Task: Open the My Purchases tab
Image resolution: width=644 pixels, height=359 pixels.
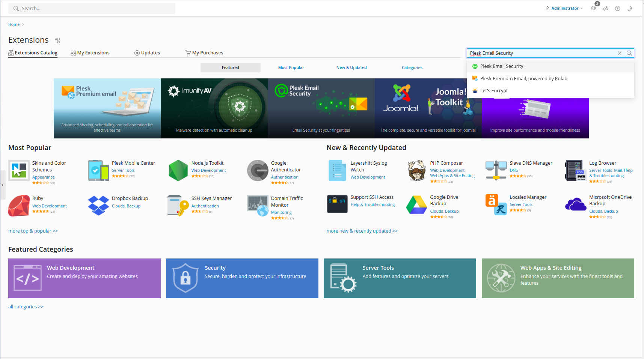Action: click(208, 53)
